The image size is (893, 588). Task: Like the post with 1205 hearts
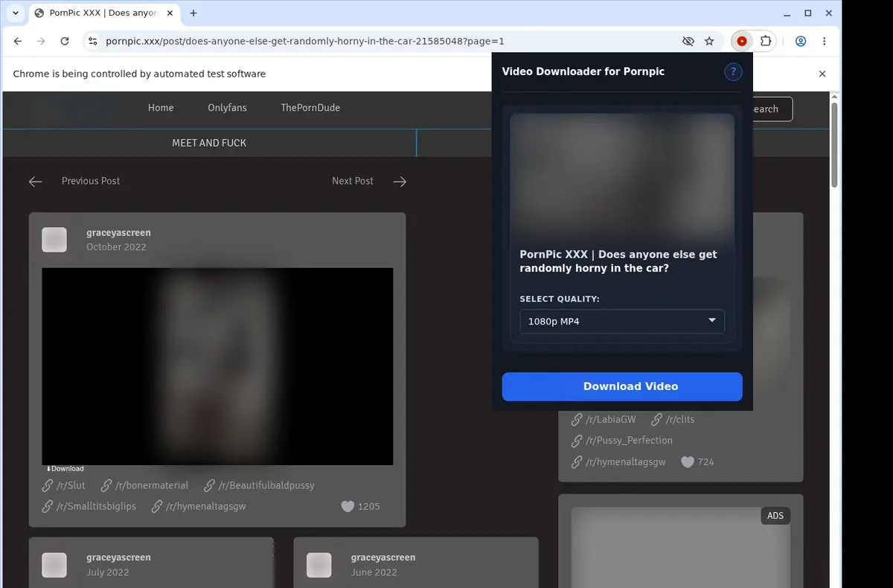tap(348, 506)
